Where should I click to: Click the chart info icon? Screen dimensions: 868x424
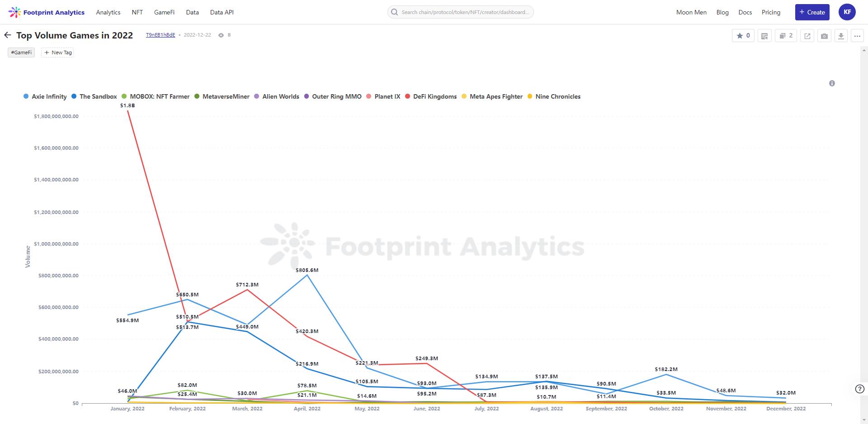coord(832,83)
